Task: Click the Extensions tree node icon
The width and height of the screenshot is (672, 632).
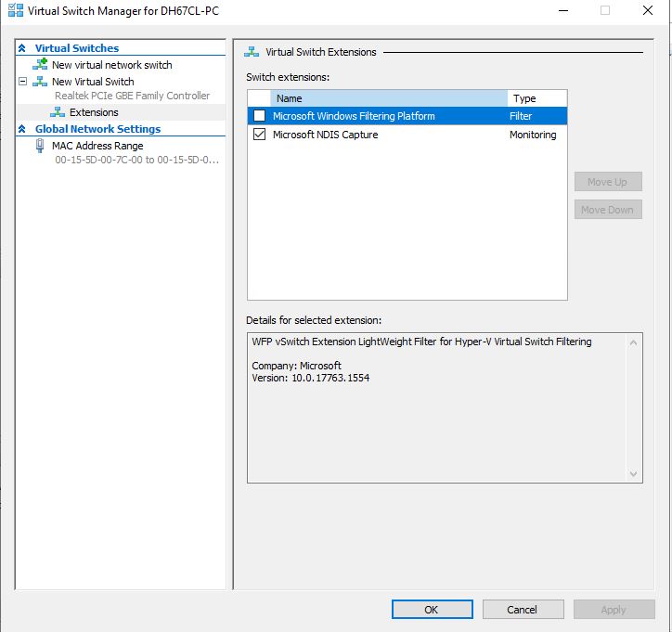Action: [58, 112]
